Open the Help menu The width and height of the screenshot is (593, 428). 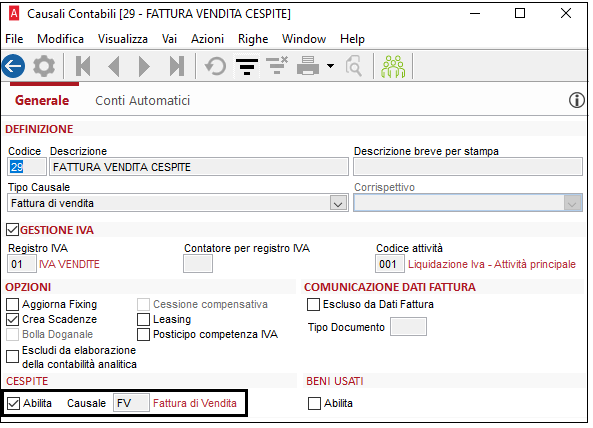(352, 39)
